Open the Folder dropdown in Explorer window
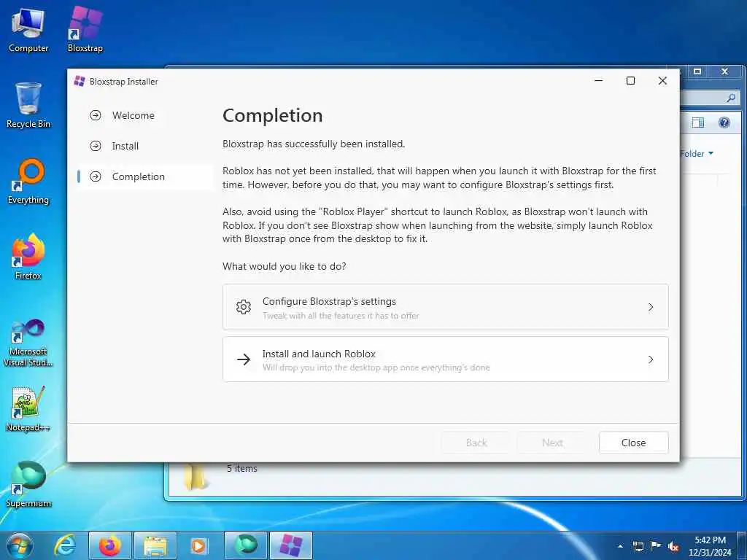The height and width of the screenshot is (560, 747). [x=697, y=153]
